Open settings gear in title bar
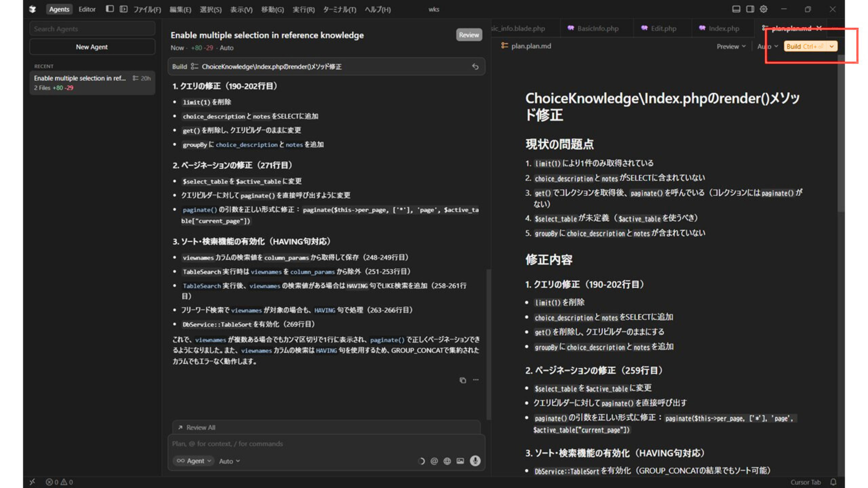Image resolution: width=868 pixels, height=488 pixels. 764,9
